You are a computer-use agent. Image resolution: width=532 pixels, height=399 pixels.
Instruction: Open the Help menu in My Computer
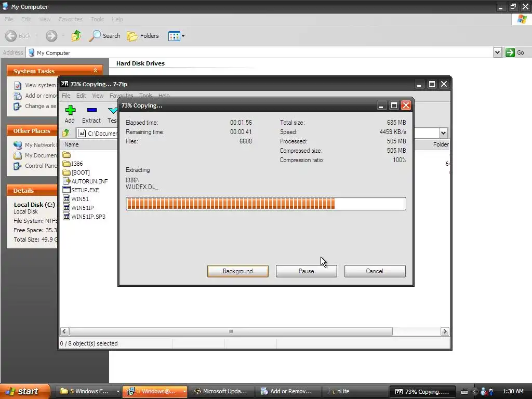(117, 19)
